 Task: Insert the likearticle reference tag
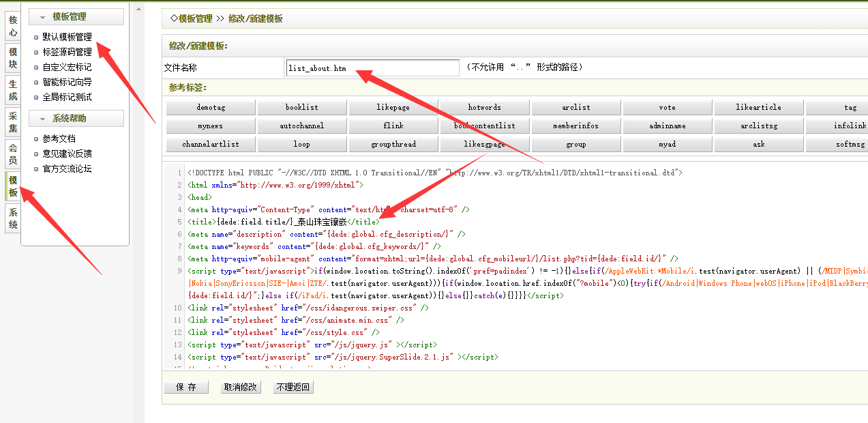coord(759,107)
